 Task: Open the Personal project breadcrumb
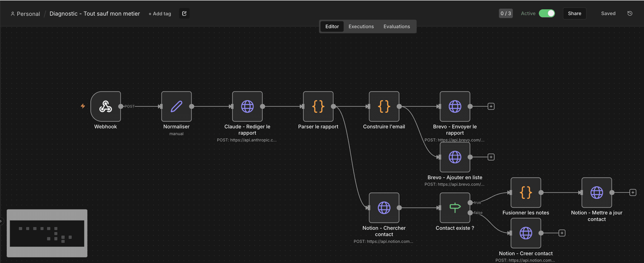pyautogui.click(x=25, y=14)
